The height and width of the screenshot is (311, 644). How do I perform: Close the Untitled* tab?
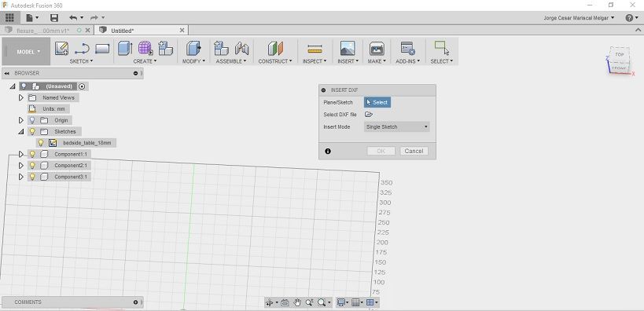tap(182, 31)
